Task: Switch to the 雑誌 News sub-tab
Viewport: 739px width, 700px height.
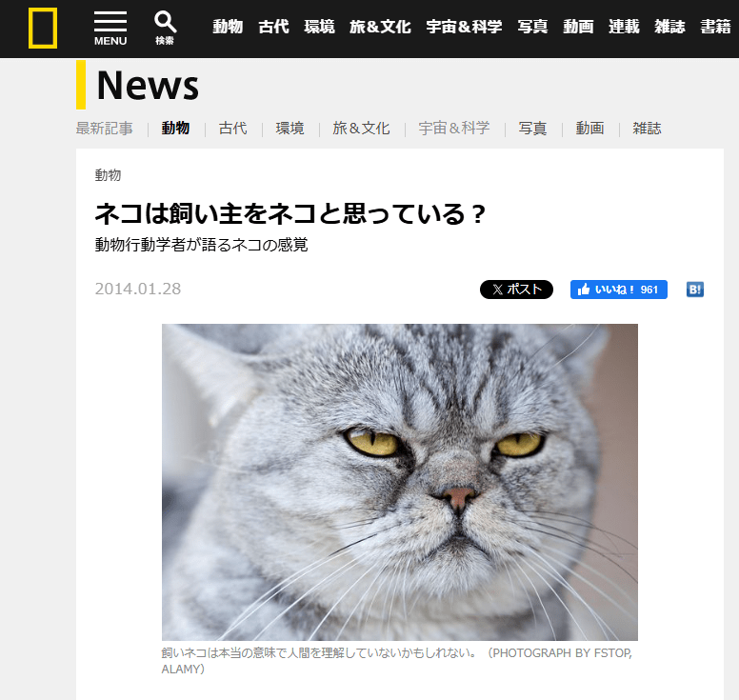Action: (647, 129)
